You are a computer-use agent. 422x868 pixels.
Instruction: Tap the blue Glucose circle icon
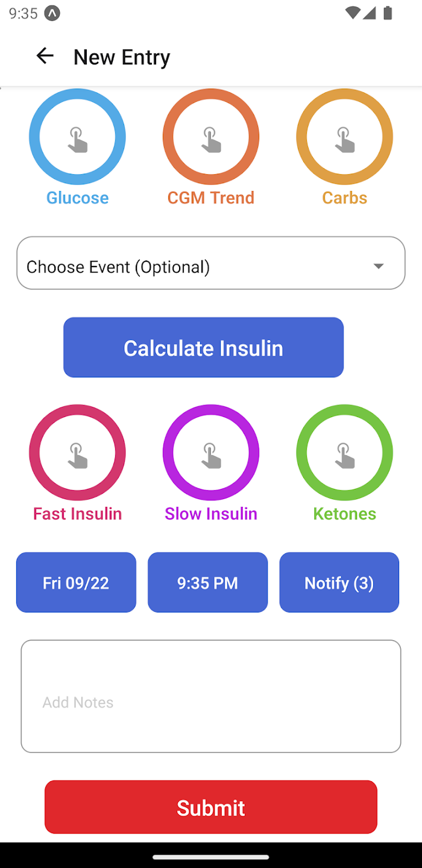[77, 137]
